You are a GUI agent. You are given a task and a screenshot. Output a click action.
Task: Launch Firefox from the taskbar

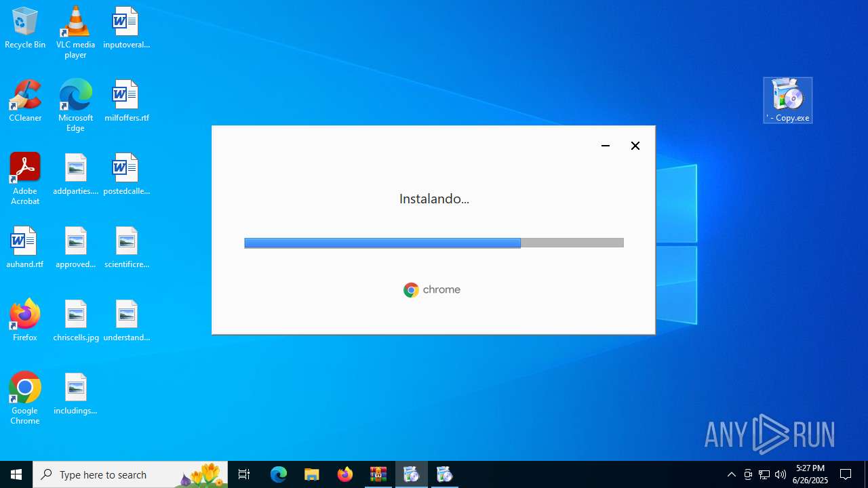pos(345,474)
